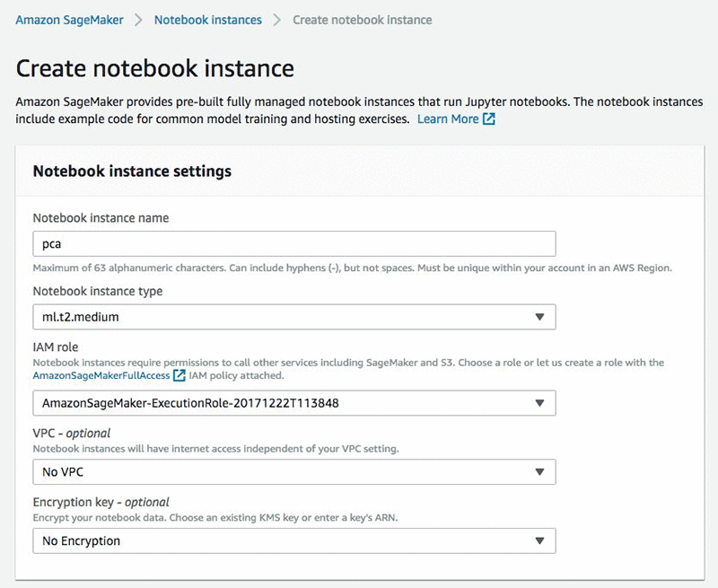718x588 pixels.
Task: Click the arrow icon on the IAM role field
Action: (539, 403)
